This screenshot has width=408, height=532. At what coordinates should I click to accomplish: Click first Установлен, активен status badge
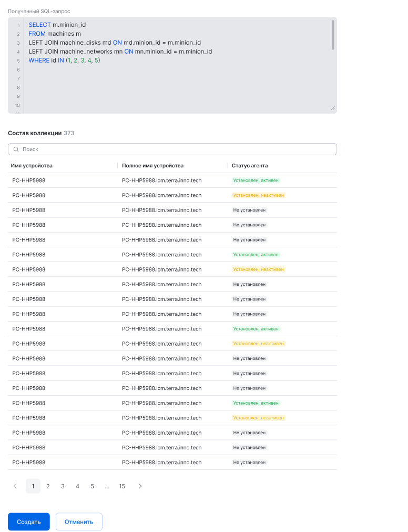[x=256, y=180]
